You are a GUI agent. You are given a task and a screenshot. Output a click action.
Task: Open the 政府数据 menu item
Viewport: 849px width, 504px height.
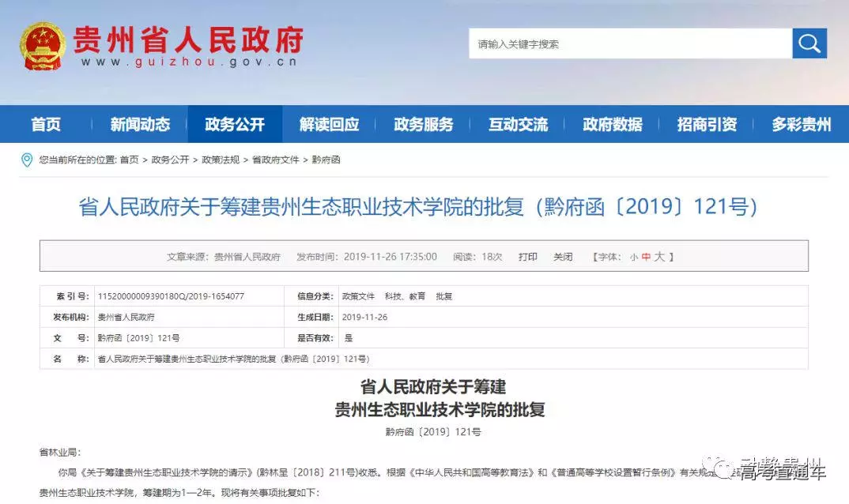coord(613,125)
